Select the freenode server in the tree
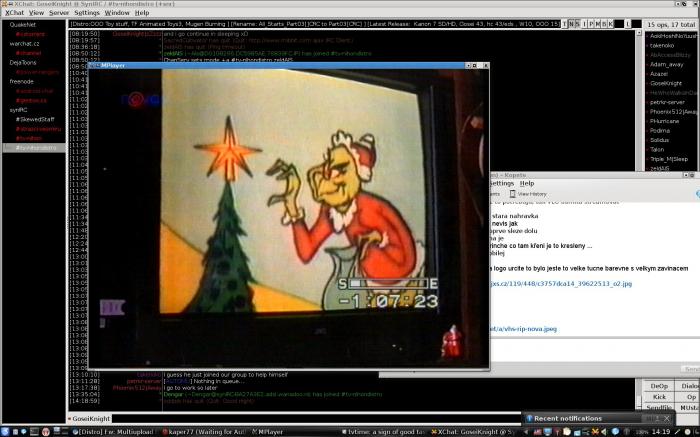700x437 pixels. click(21, 82)
